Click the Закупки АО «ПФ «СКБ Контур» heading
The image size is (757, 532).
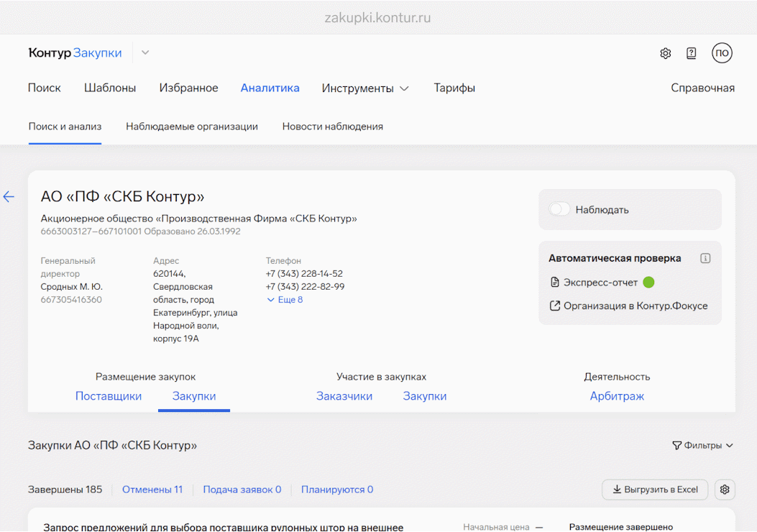[112, 445]
